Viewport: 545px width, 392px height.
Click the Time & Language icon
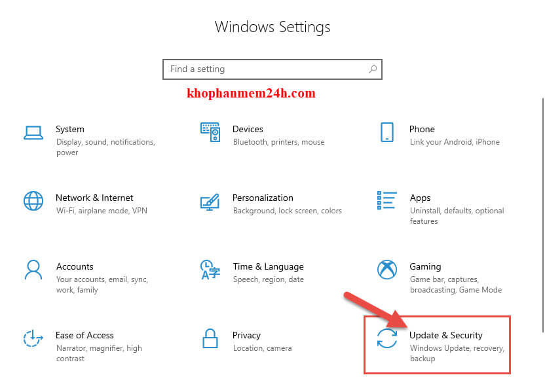[x=210, y=270]
